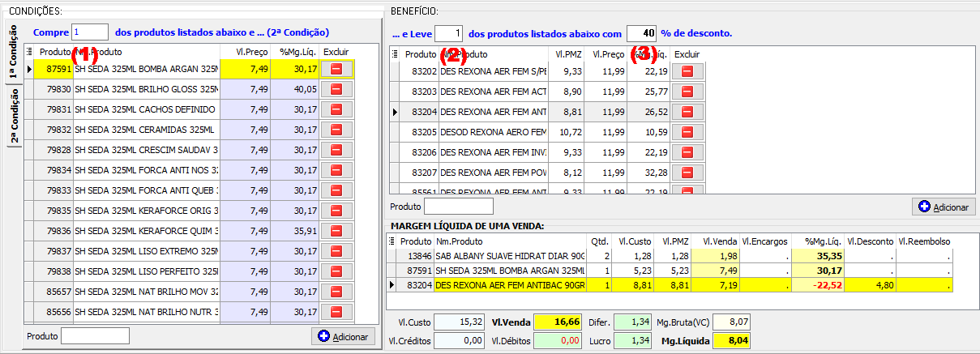Image resolution: width=980 pixels, height=354 pixels.
Task: Sort margin grid by Qtd. header
Action: (x=597, y=241)
